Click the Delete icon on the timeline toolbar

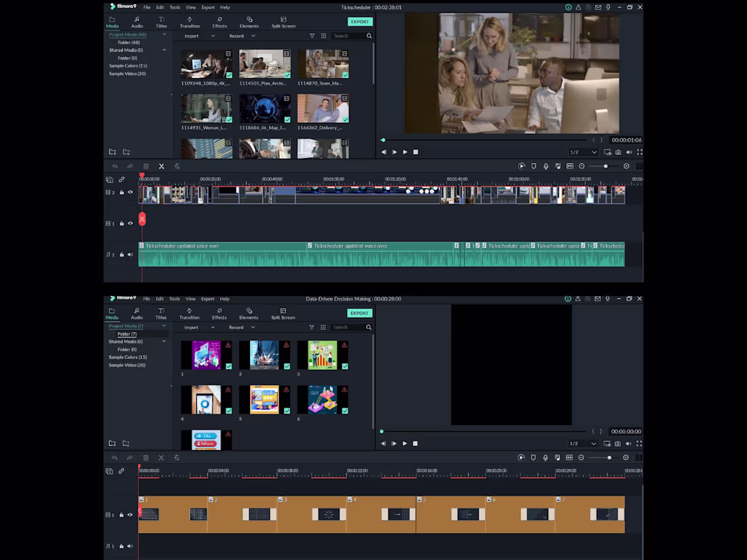tap(145, 166)
